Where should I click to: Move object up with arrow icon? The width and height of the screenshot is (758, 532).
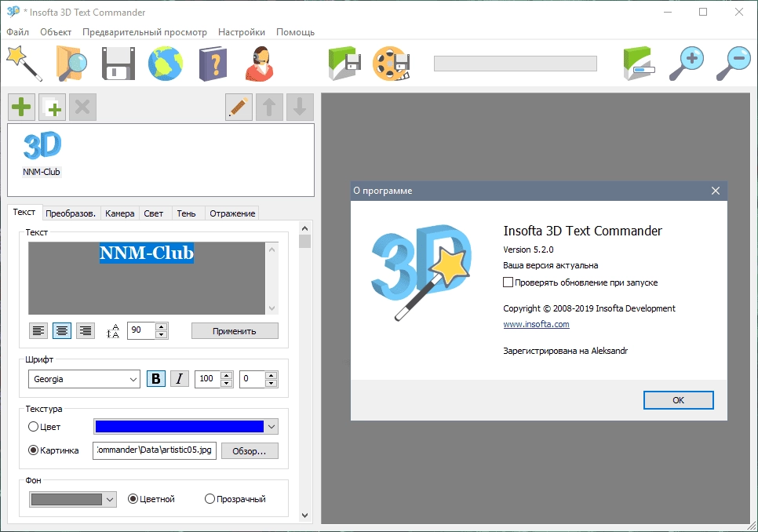pos(269,107)
